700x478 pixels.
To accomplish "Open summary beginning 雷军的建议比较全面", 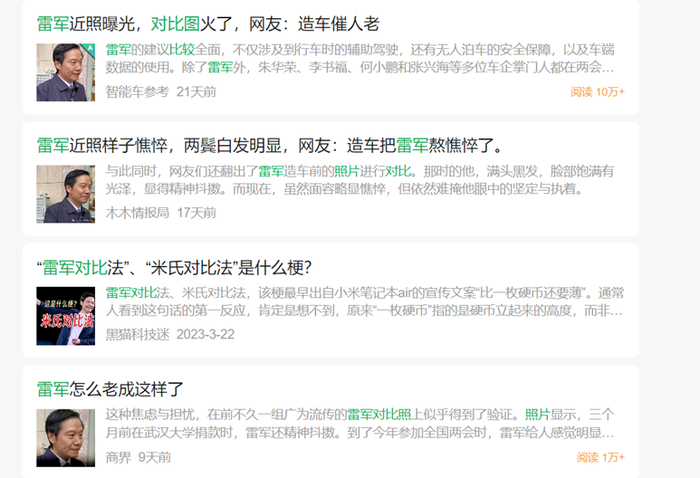I will coord(360,58).
